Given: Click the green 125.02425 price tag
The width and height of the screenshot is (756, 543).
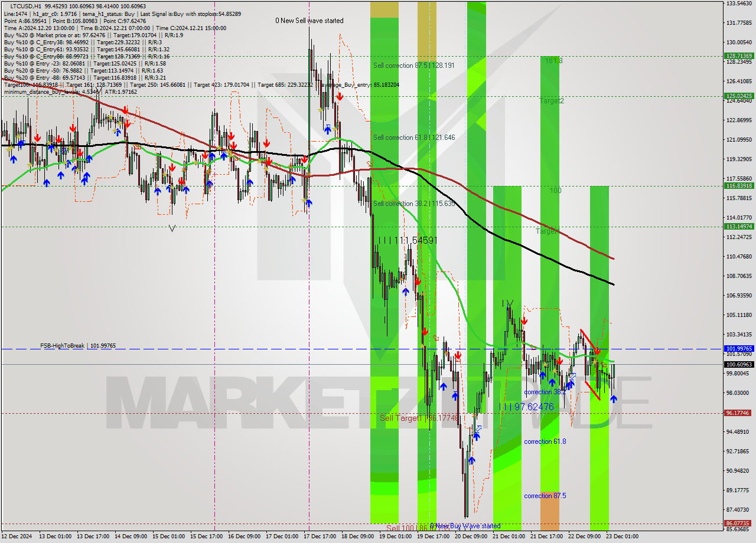Looking at the screenshot, I should 739,95.
